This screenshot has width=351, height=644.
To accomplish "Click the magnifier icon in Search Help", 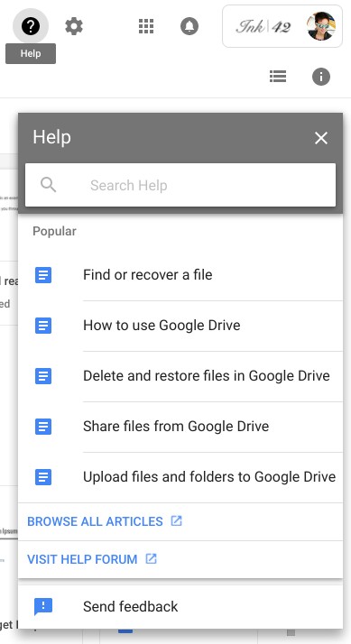I will pos(48,185).
